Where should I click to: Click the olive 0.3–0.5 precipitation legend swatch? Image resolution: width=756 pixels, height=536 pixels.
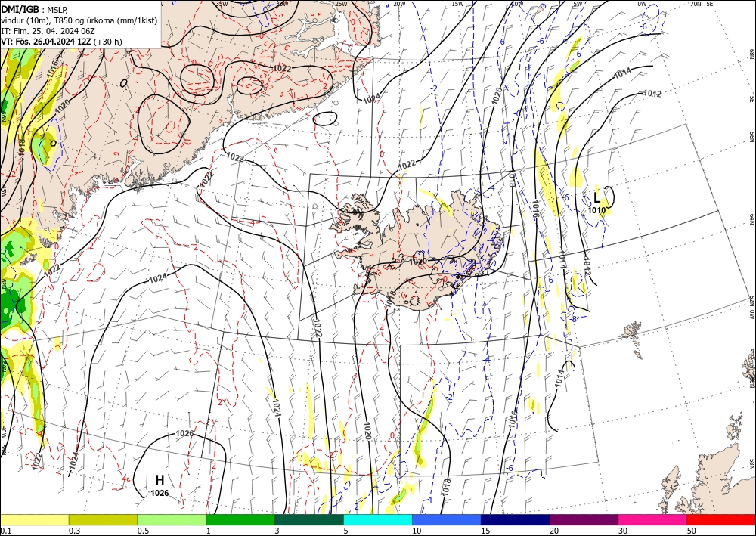pos(103,519)
